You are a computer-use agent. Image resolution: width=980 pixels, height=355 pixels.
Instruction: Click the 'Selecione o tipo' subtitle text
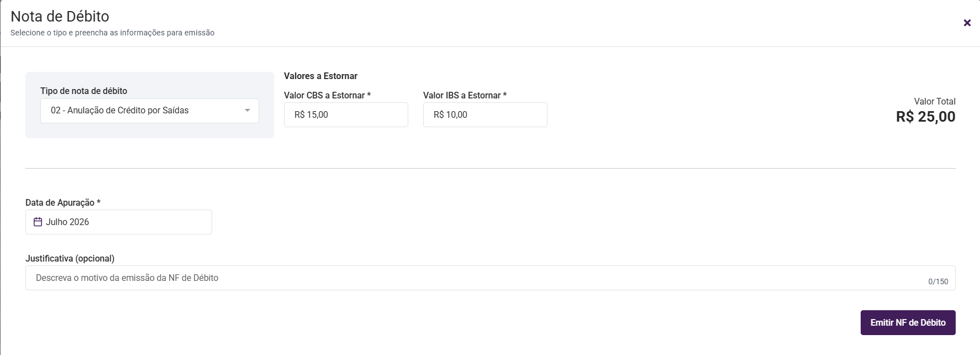(113, 33)
